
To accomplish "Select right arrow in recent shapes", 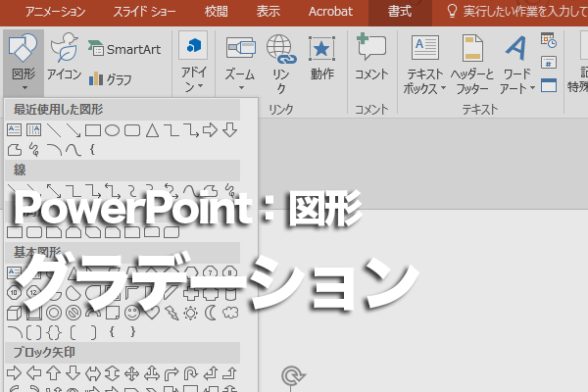I will point(210,130).
